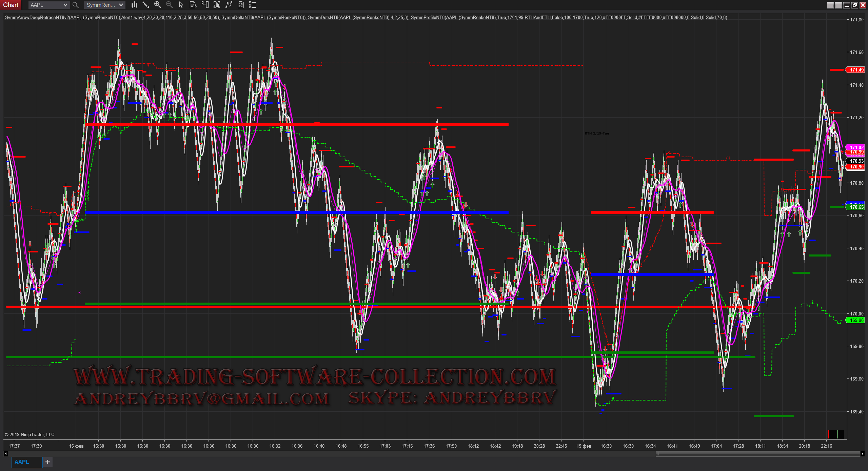The height and width of the screenshot is (471, 868).
Task: Select the pointer cursor tool
Action: 181,5
